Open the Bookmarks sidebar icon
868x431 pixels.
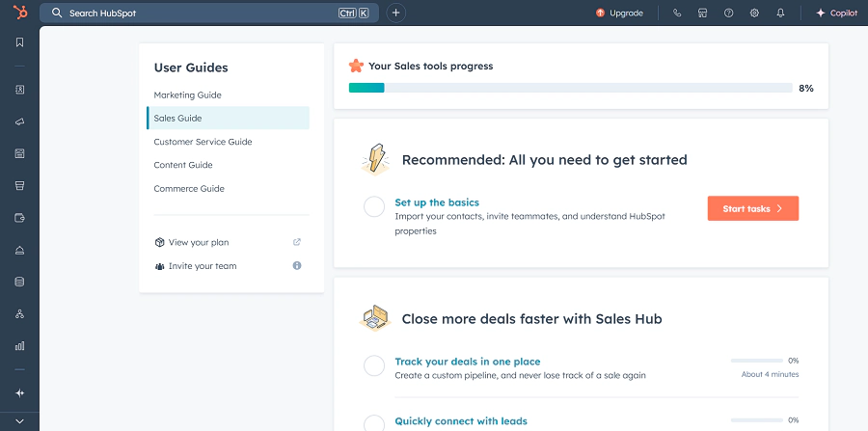20,42
